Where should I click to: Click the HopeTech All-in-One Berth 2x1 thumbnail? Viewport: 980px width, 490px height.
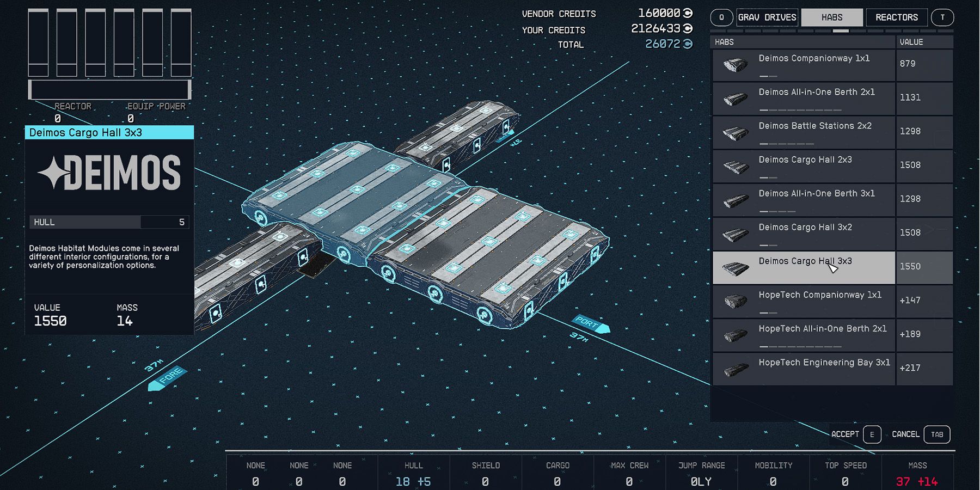(x=736, y=334)
